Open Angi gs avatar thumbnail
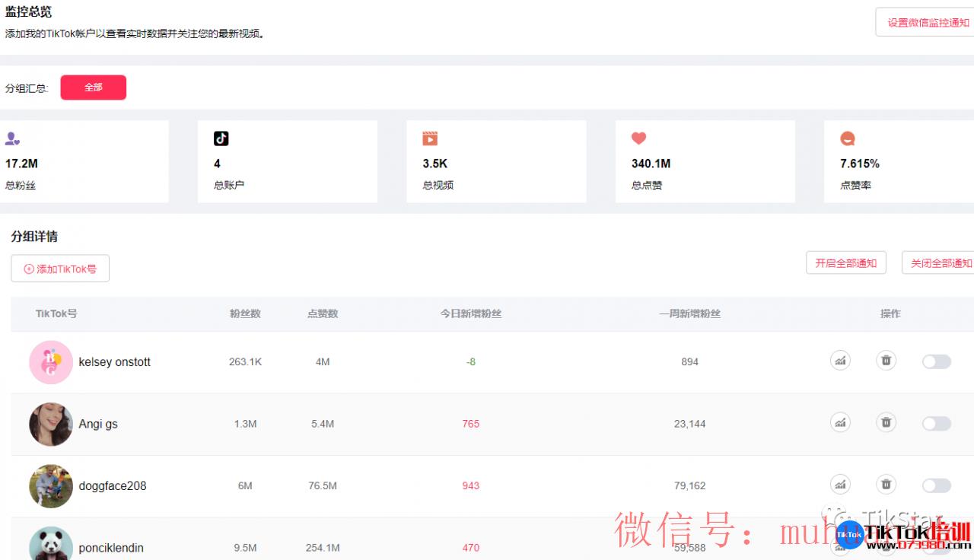This screenshot has height=560, width=974. tap(51, 424)
